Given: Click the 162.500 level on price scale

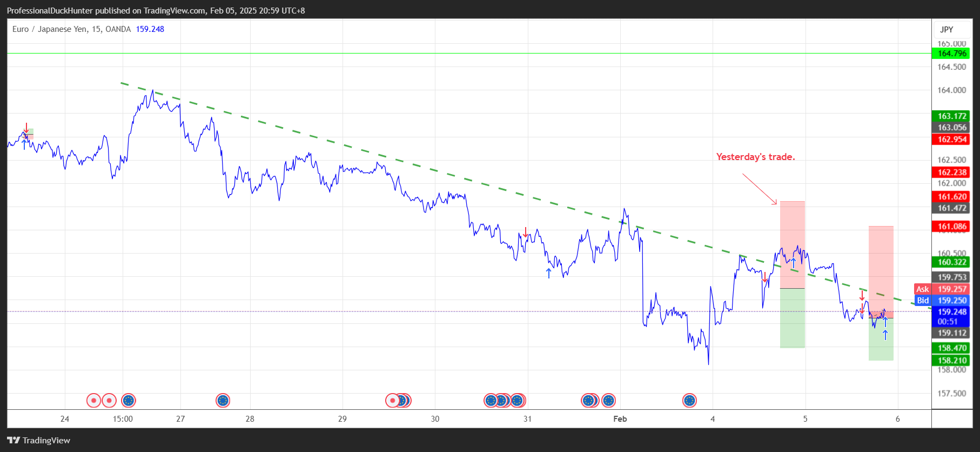Looking at the screenshot, I should pyautogui.click(x=952, y=160).
